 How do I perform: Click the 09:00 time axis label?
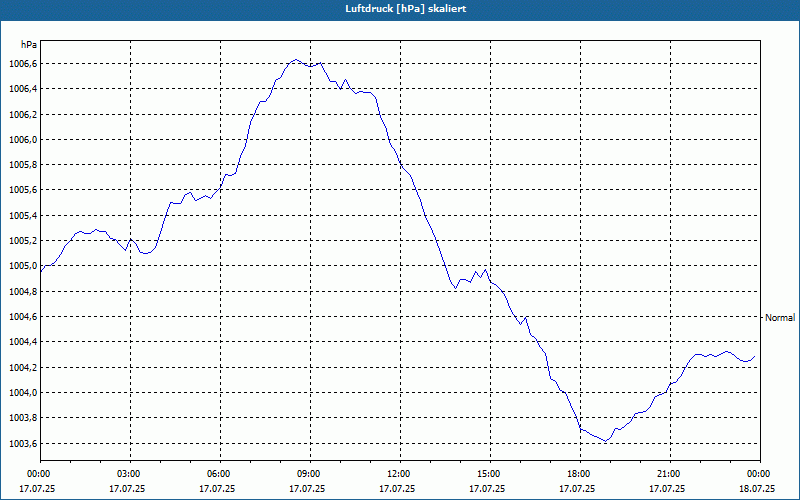310,474
